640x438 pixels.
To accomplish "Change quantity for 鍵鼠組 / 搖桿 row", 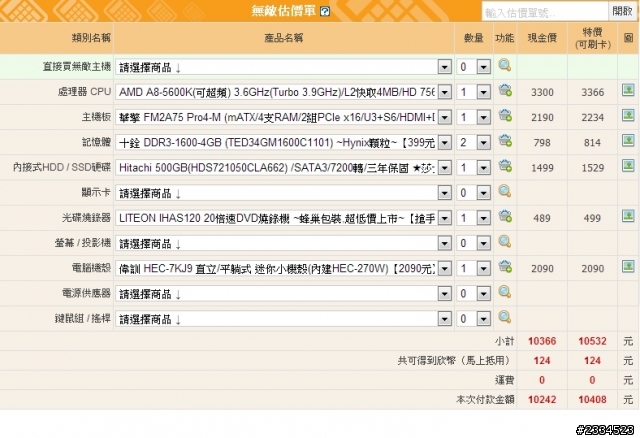I will tap(473, 319).
